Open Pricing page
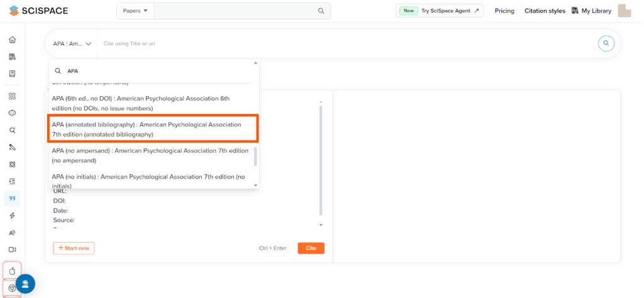This screenshot has height=298, width=644. point(504,11)
